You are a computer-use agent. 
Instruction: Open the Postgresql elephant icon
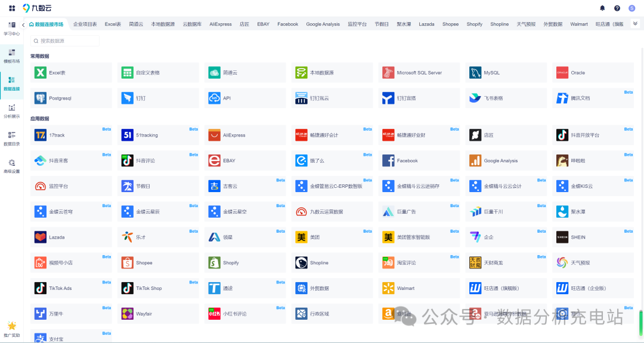coord(41,98)
